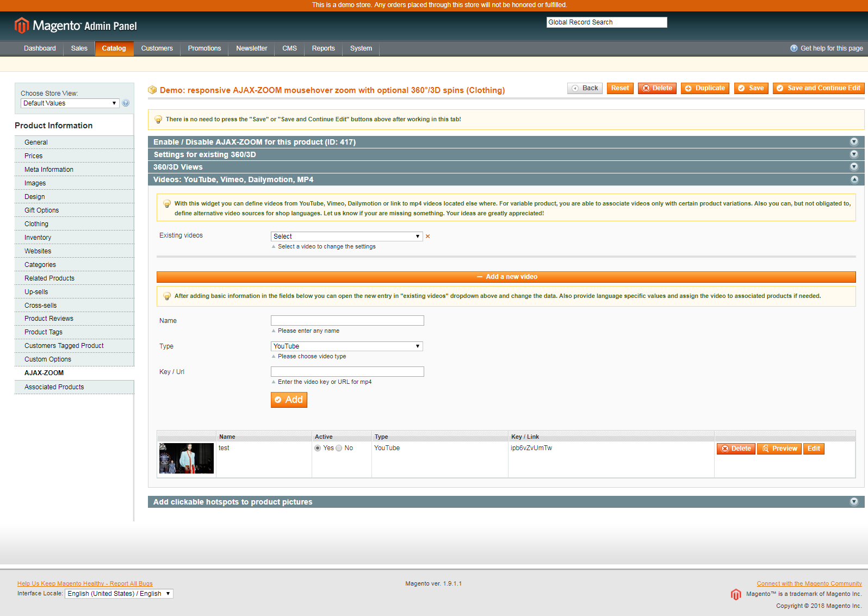Viewport: 868px width, 616px height.
Task: Expand Enable / Disable AJAX-ZOOM section
Action: tap(506, 142)
